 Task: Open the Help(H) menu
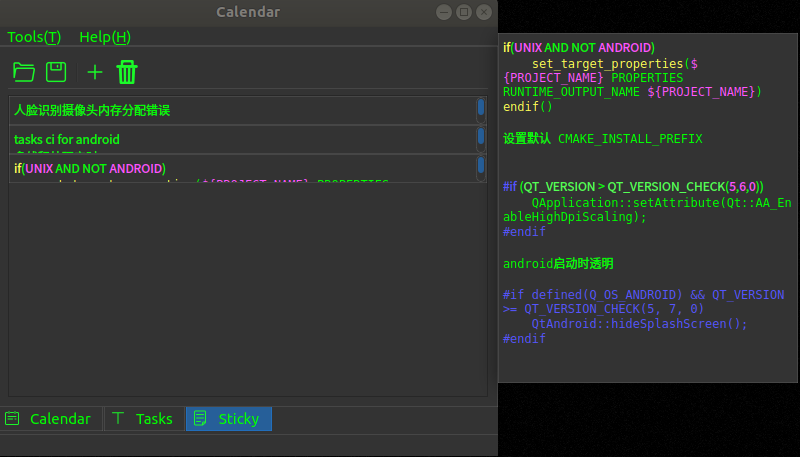click(105, 37)
